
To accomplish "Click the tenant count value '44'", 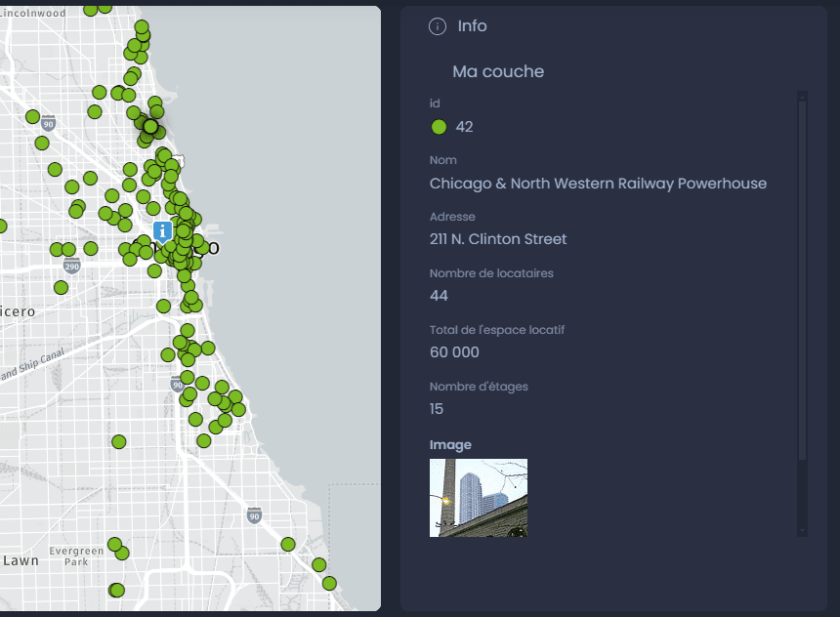I will point(439,296).
